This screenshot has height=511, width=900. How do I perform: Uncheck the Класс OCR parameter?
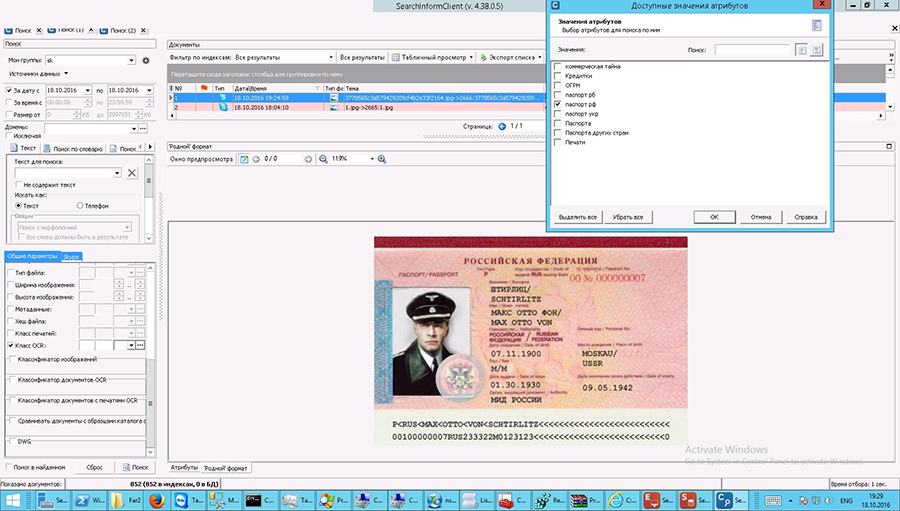(10, 345)
